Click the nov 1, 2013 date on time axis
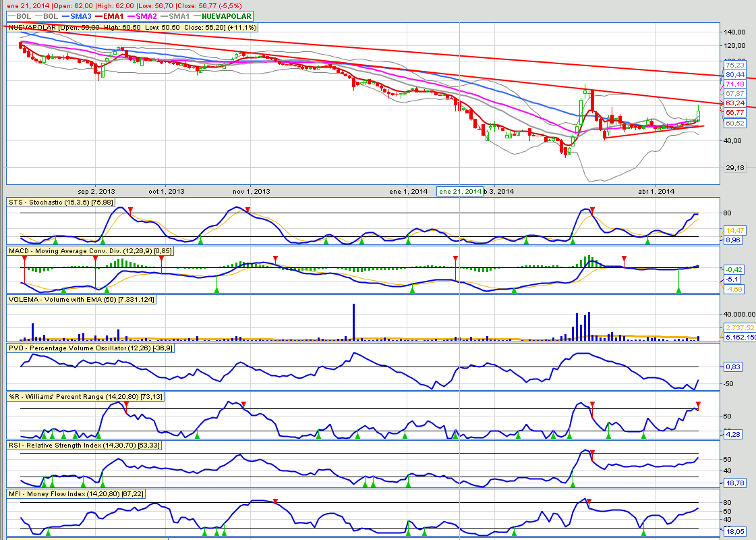756x540 pixels. [x=251, y=191]
